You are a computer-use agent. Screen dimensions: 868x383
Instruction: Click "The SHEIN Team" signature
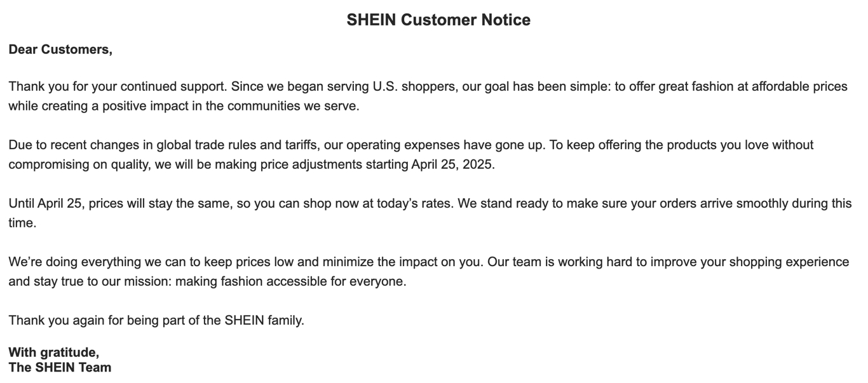(x=60, y=368)
